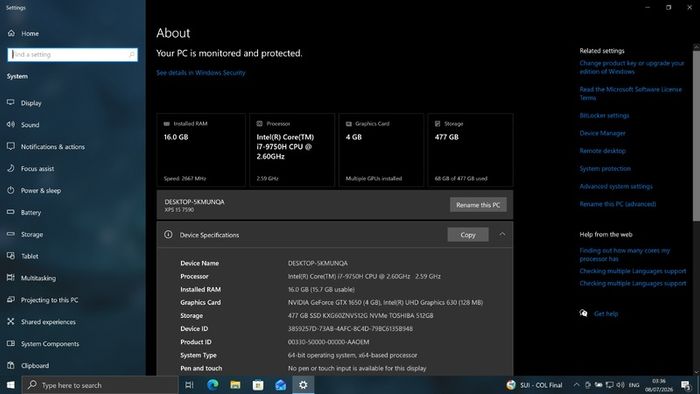Launch Microsoft Edge from taskbar
Screen dimensions: 700x394
coord(212,385)
